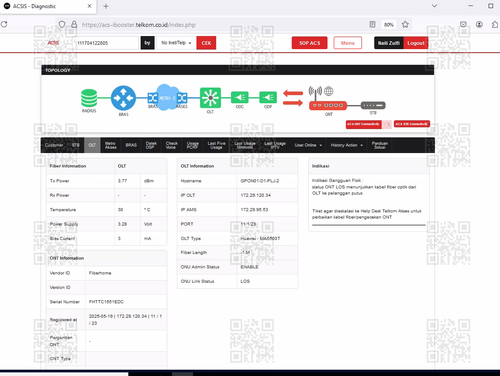Click the right switch icon beside METRO-E
500x376 pixels.
click(x=182, y=98)
